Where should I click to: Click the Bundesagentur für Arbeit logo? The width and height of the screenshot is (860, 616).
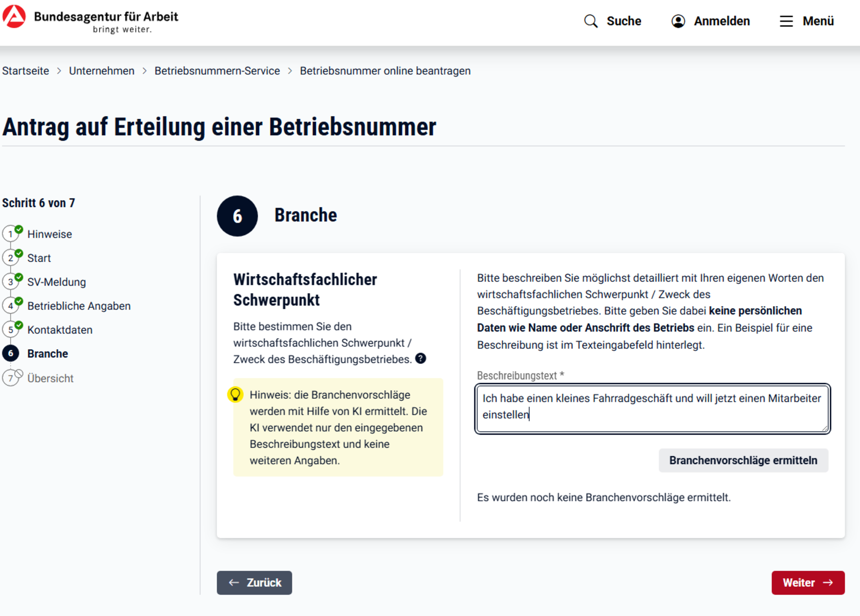14,17
